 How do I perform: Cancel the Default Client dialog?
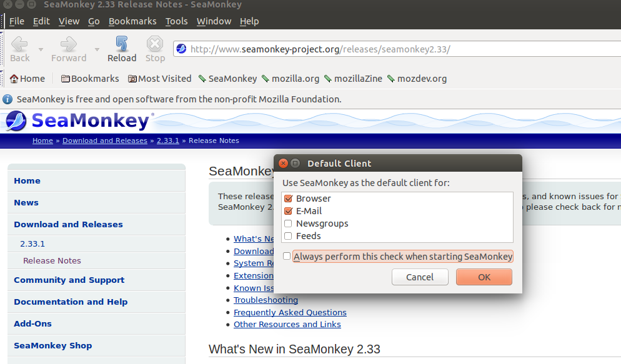(x=420, y=277)
